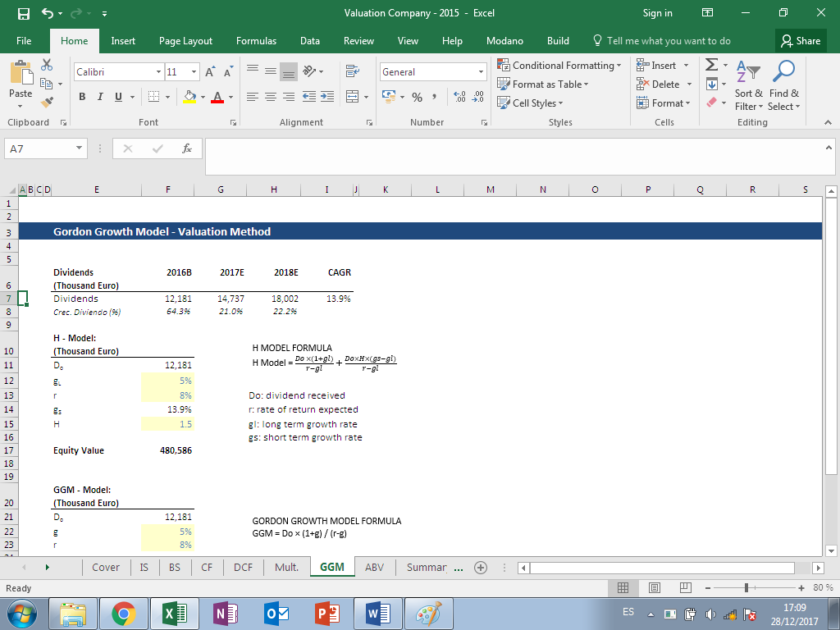Open Chrome from the taskbar

coord(124,614)
